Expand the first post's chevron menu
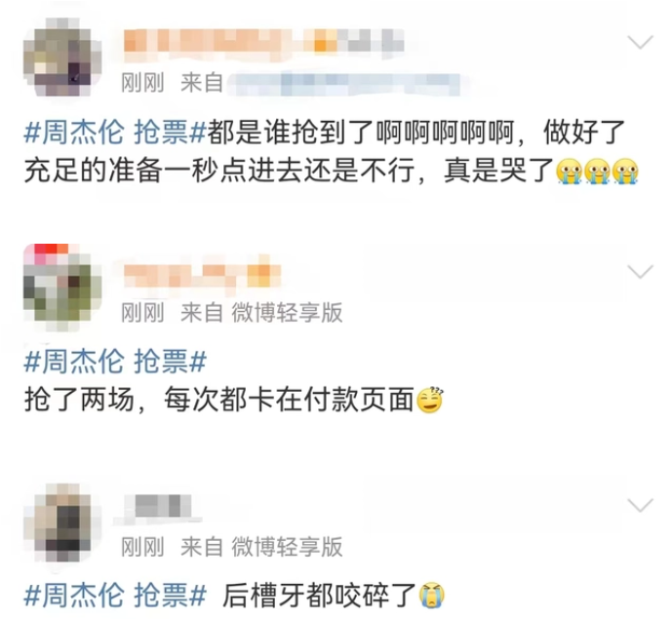This screenshot has width=672, height=619. (x=640, y=43)
